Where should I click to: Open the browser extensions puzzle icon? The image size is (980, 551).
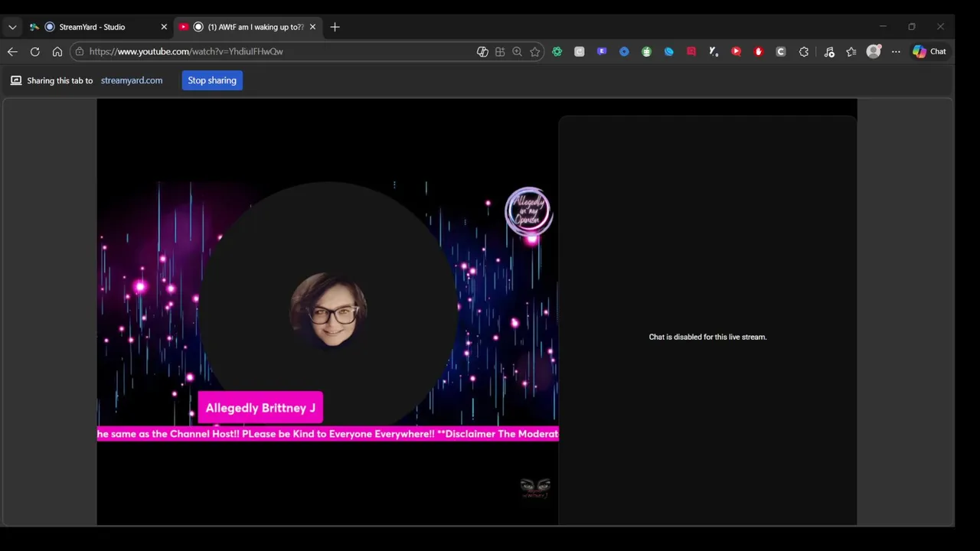point(803,51)
